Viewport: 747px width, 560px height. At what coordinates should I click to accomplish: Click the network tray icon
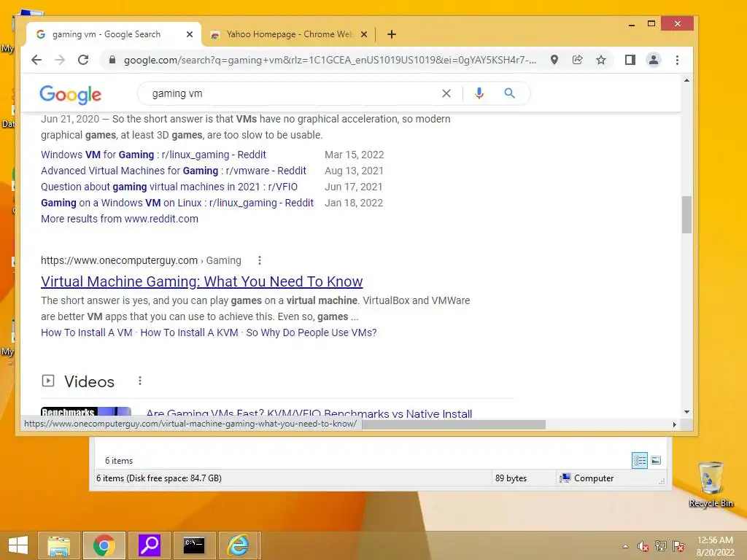[x=661, y=546]
